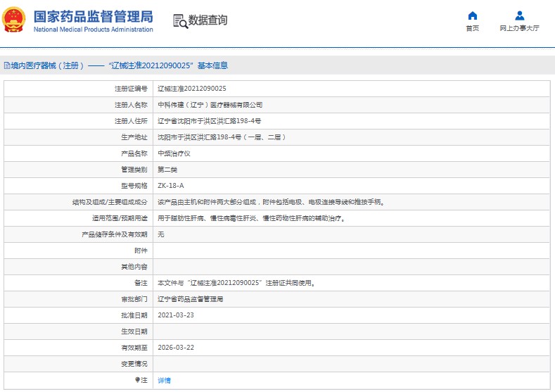Click approval department 辽宁省药品监督管理局
The image size is (555, 392).
coord(191,299)
